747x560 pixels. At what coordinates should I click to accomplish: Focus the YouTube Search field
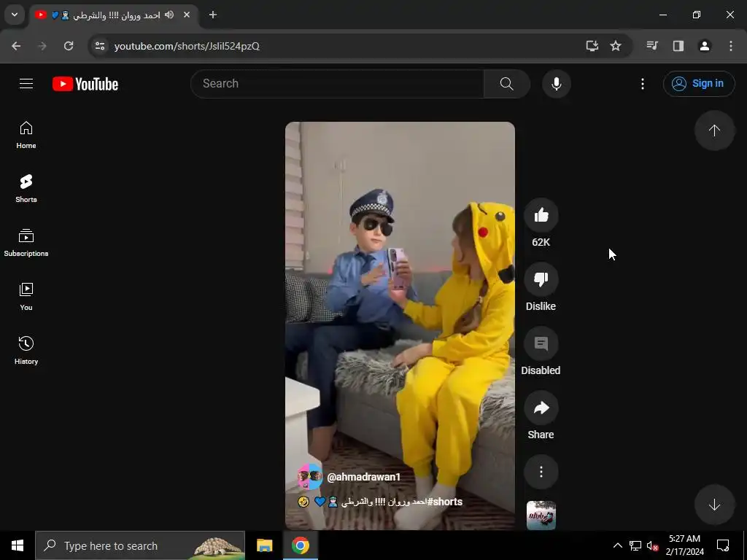point(337,84)
